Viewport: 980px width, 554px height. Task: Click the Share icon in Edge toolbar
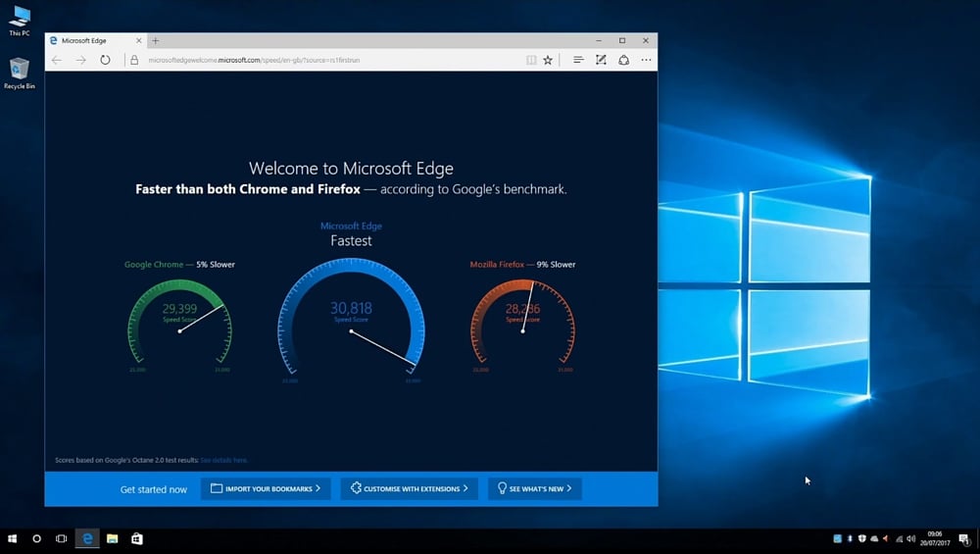click(623, 60)
